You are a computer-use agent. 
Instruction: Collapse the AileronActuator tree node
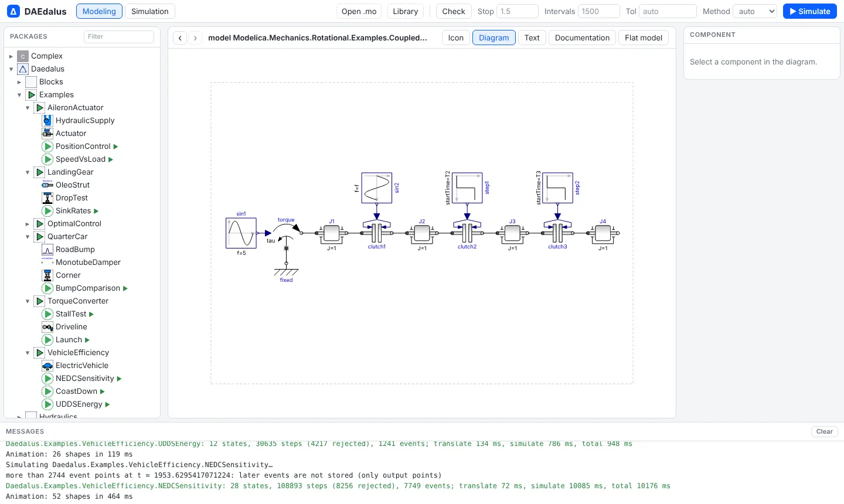28,108
